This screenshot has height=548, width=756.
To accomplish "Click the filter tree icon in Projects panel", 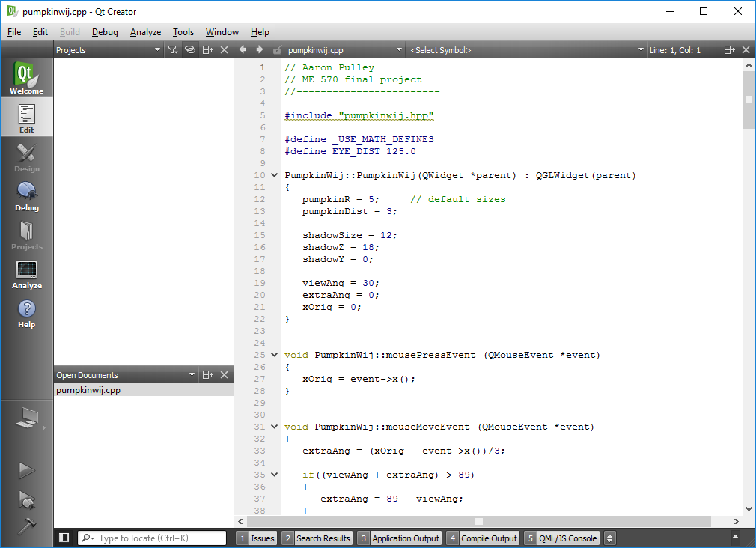I will [x=173, y=49].
